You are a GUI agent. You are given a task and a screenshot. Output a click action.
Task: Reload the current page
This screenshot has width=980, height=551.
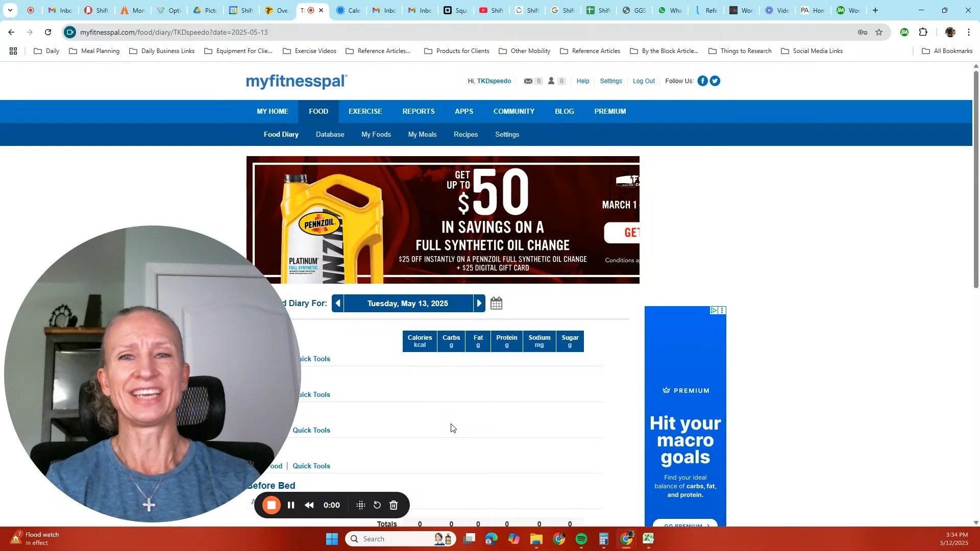tap(48, 32)
